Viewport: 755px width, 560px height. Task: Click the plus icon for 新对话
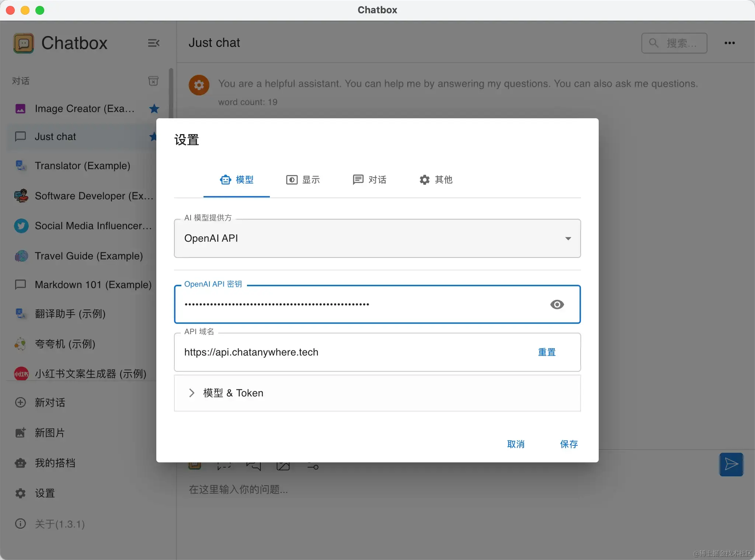click(20, 402)
